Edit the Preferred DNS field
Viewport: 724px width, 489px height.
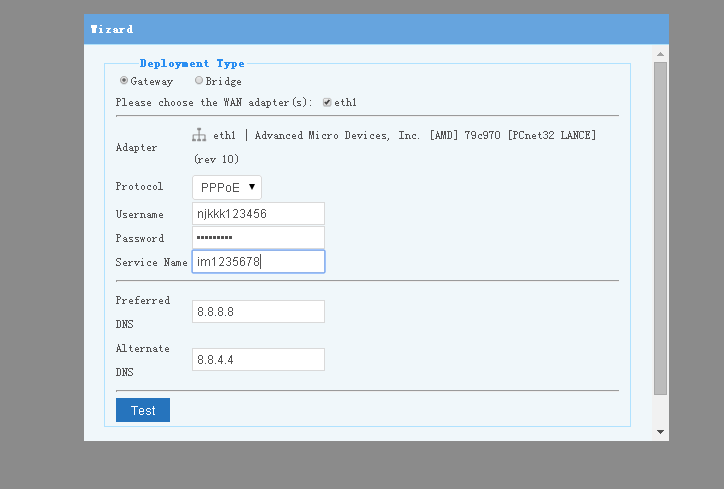point(258,312)
